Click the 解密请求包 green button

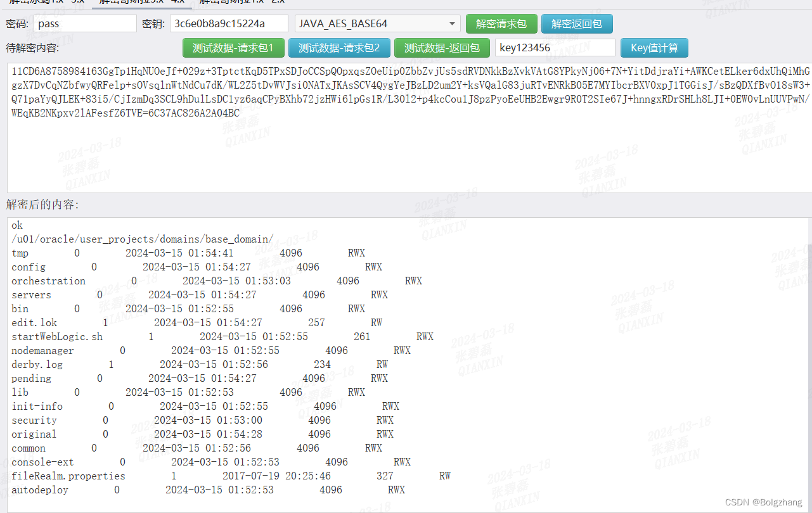tap(501, 24)
